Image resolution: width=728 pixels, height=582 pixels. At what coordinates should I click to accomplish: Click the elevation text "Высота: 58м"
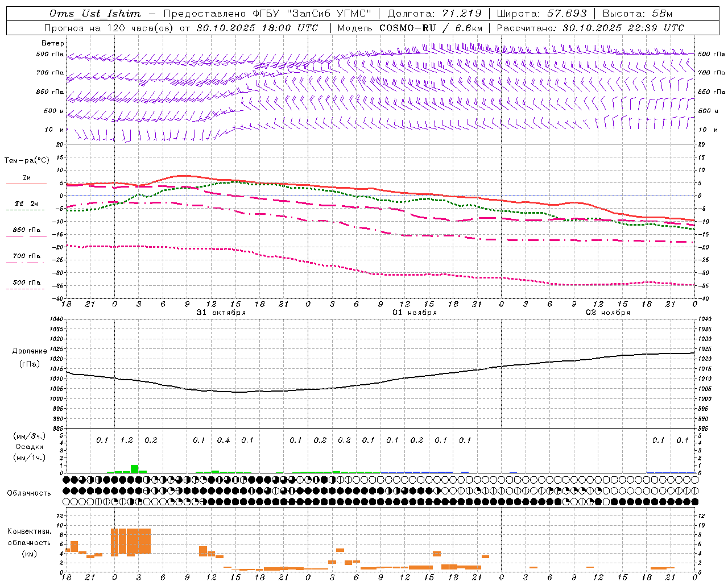637,14
